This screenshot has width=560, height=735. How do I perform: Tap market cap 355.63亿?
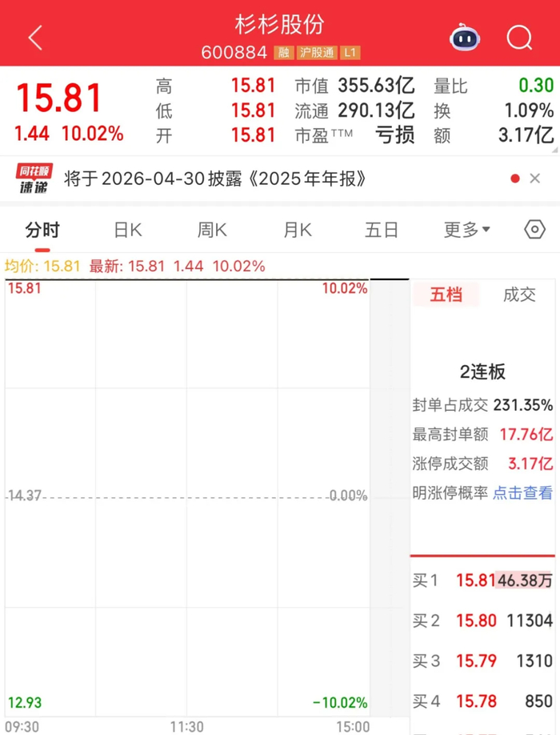click(x=377, y=86)
